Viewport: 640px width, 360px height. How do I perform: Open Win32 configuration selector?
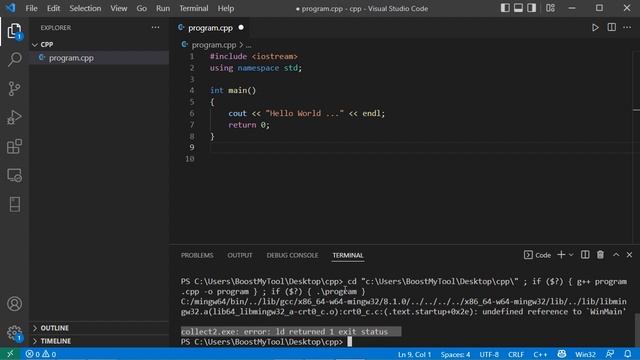[x=585, y=354]
